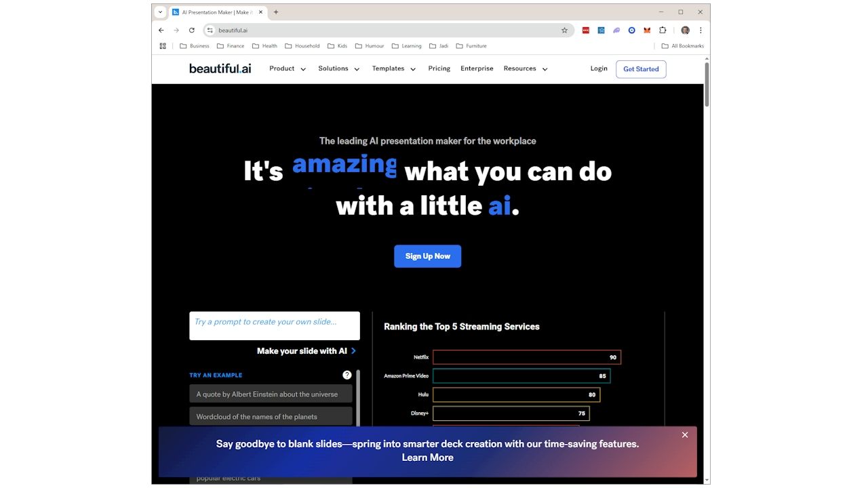Click 'Ranking the Top 5 Streaming Services' title
868x488 pixels.
point(462,327)
